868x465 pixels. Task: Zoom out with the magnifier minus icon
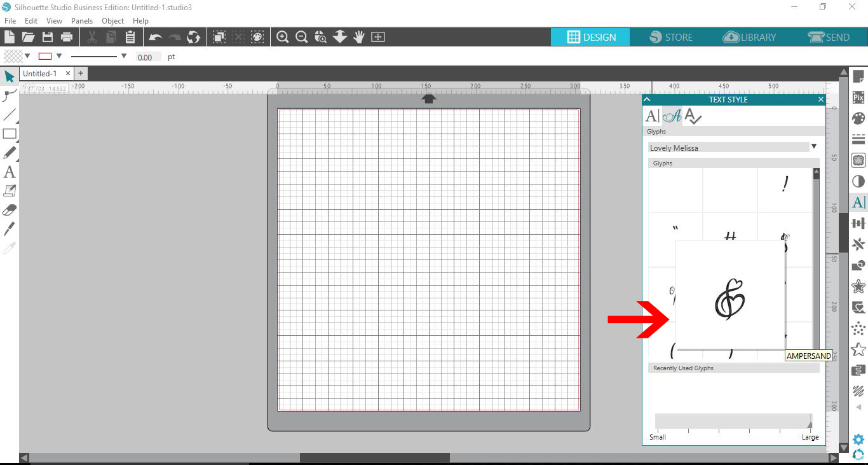click(x=302, y=37)
